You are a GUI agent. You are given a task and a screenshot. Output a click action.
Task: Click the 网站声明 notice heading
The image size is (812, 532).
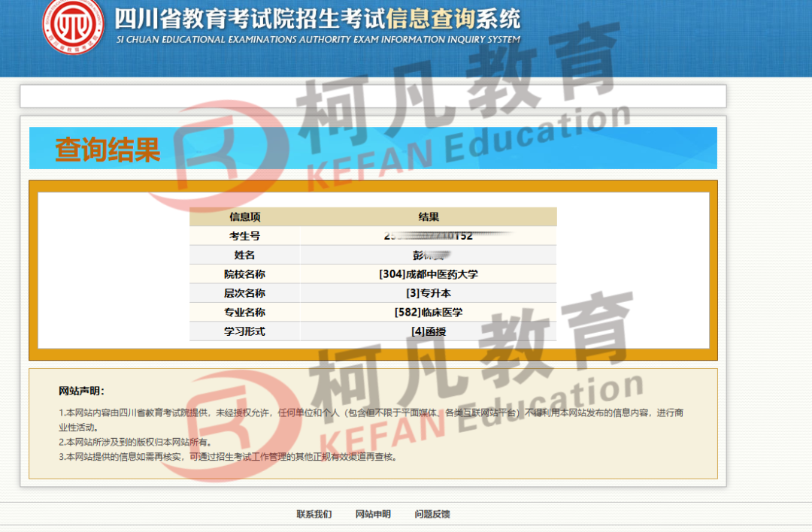81,391
